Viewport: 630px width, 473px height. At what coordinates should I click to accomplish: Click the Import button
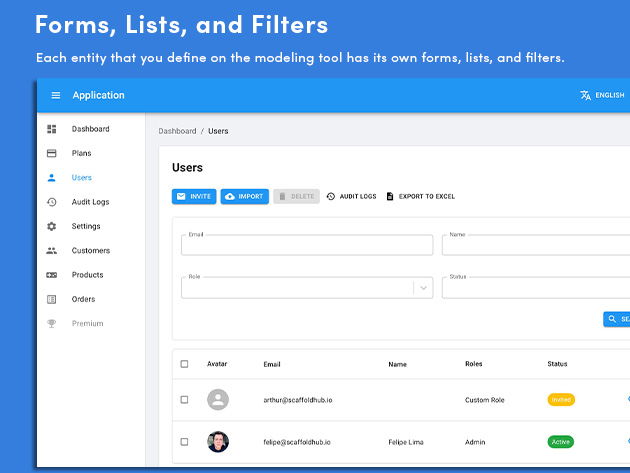click(245, 197)
